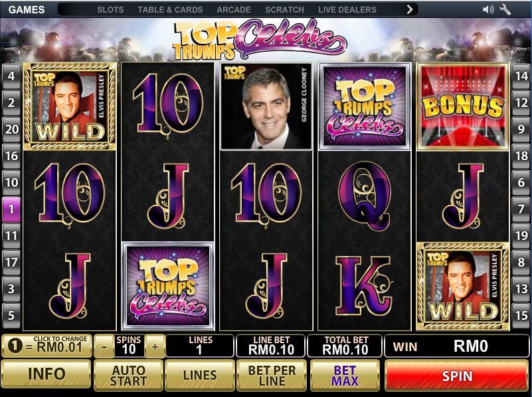Click the King symbol on reel four
Image resolution: width=532 pixels, height=397 pixels.
point(364,286)
